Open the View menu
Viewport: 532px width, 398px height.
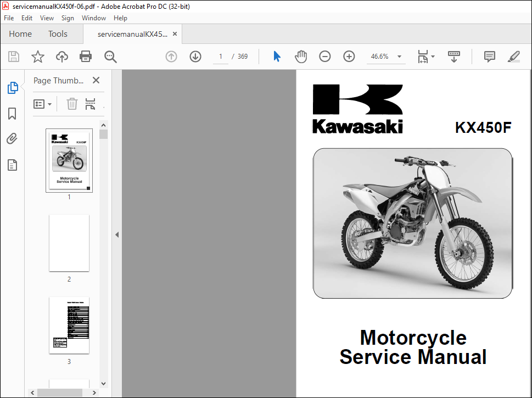coord(47,18)
